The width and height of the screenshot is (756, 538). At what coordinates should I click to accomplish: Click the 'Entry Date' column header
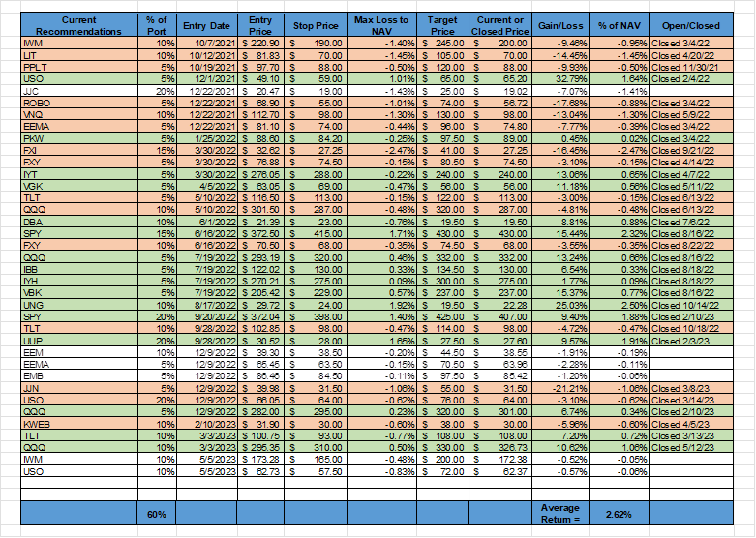[x=206, y=25]
